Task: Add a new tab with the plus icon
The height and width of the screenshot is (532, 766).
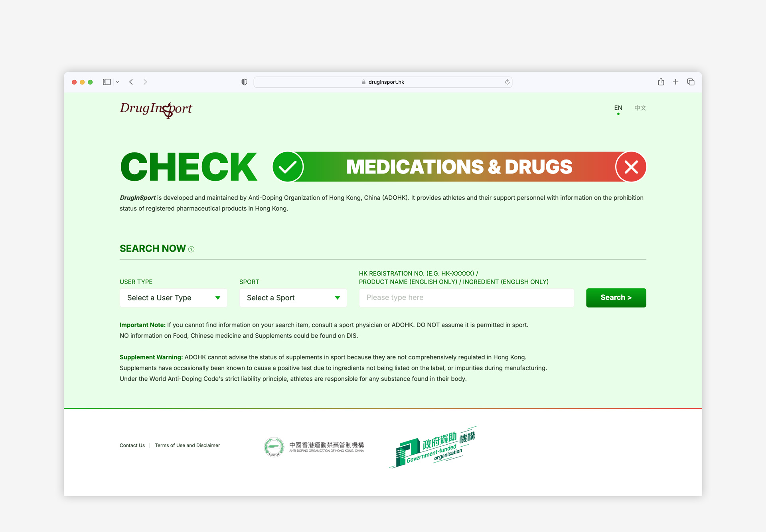Action: pos(675,82)
